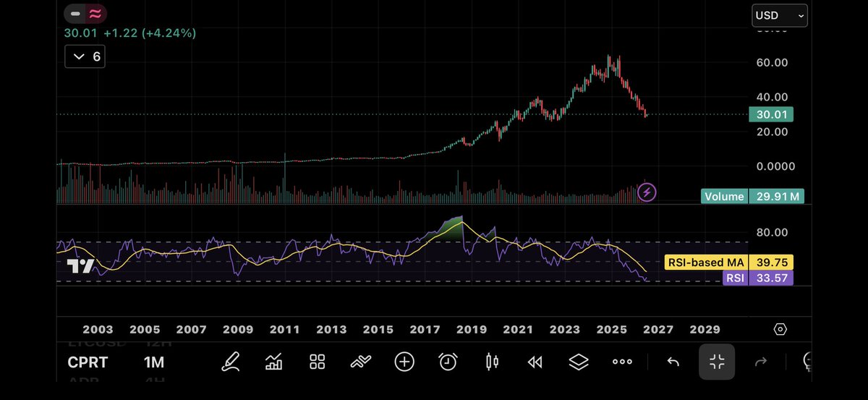Change the candlestick chart style icon
This screenshot has height=400, width=868.
(x=492, y=362)
